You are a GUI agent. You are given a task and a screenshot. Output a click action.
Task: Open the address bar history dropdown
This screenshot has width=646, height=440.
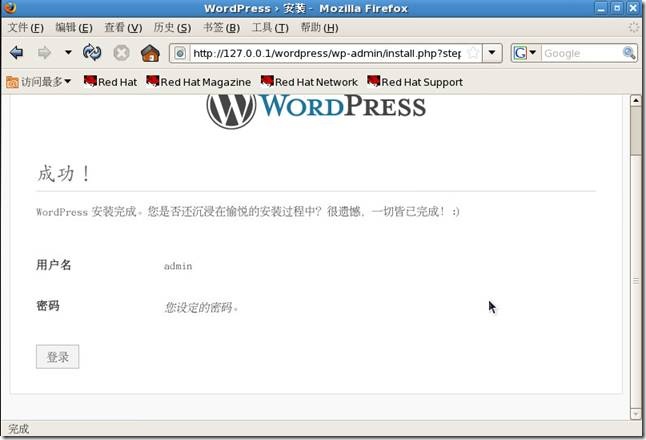click(492, 53)
